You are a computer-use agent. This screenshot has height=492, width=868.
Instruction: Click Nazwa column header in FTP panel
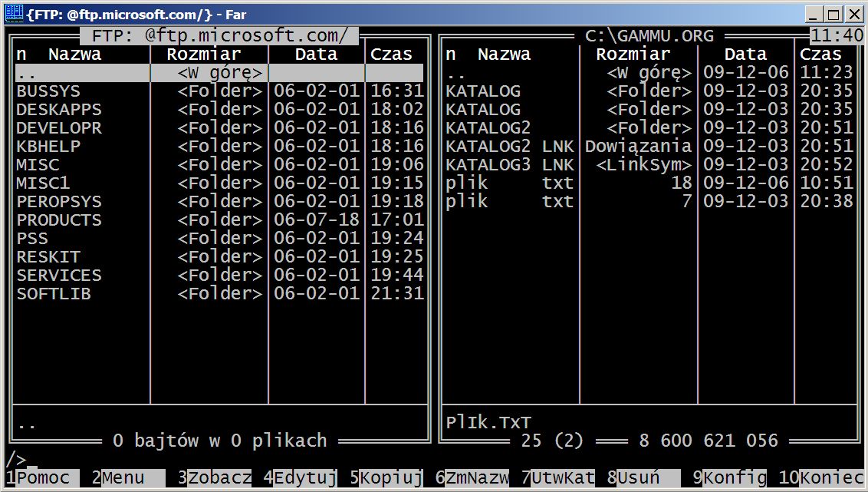[74, 54]
